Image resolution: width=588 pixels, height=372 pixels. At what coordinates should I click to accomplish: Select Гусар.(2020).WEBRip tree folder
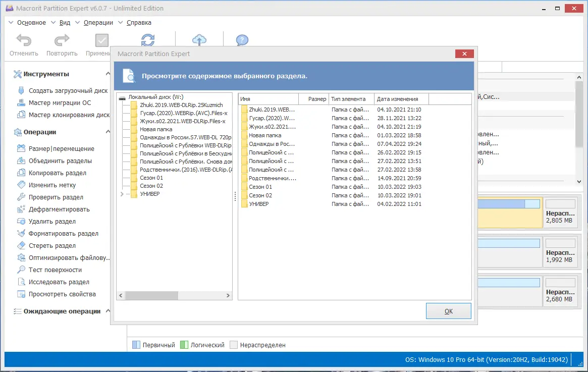pos(183,113)
